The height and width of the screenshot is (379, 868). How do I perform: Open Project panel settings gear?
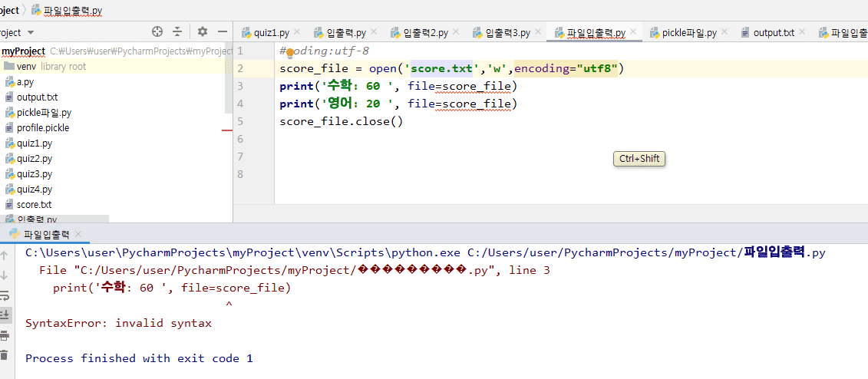[203, 31]
